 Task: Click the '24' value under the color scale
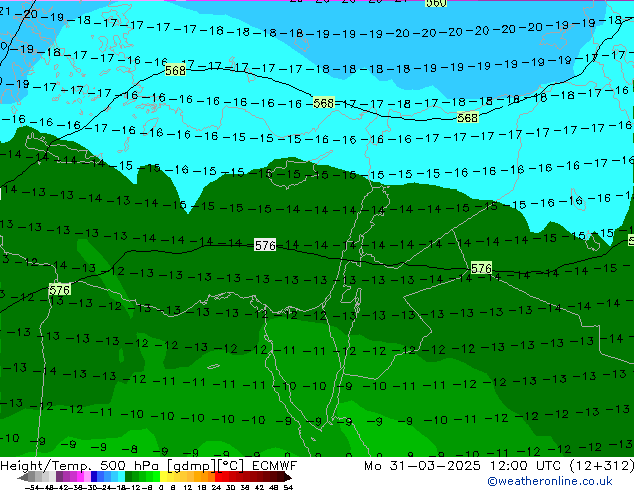point(216,487)
